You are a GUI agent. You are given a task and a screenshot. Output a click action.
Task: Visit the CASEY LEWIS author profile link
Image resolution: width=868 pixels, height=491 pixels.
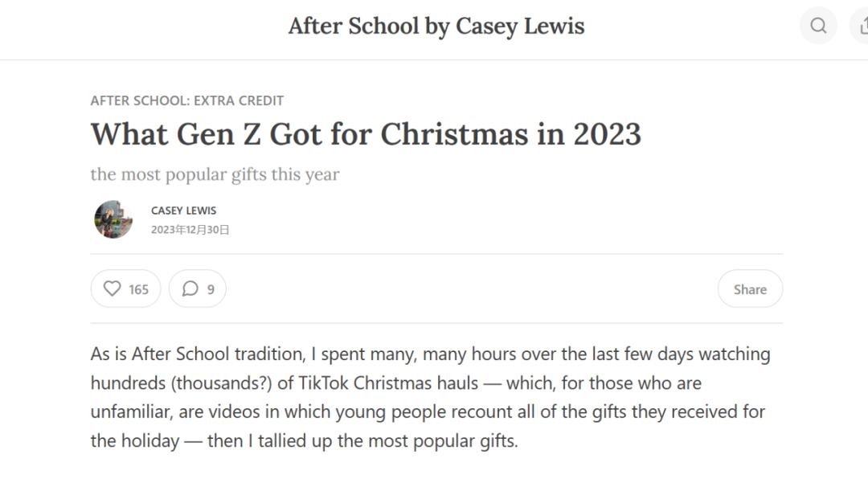click(x=184, y=211)
